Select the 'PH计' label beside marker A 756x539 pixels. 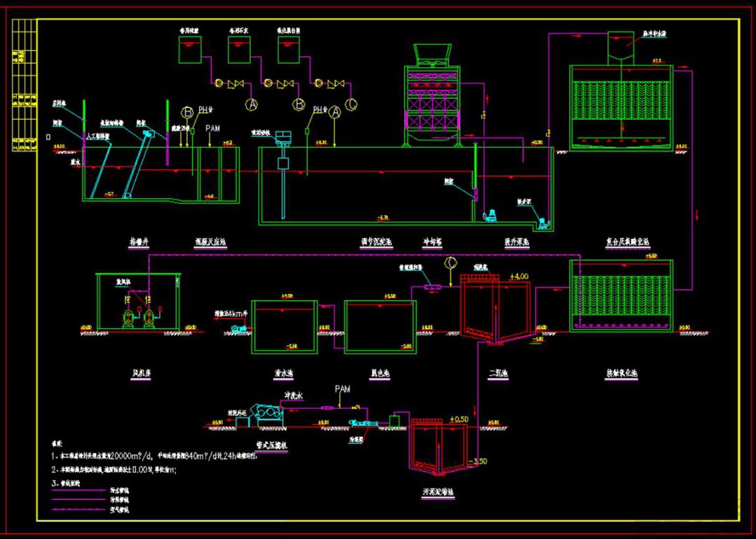320,111
